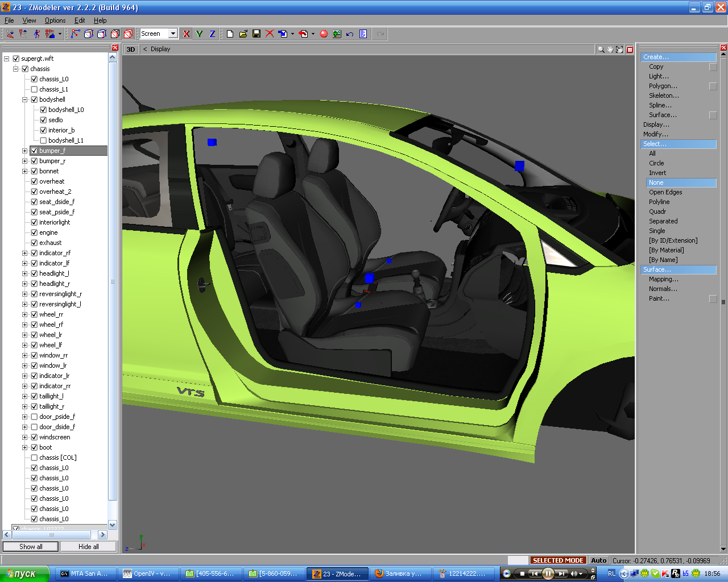Open the File menu
The width and height of the screenshot is (728, 582).
tap(9, 20)
